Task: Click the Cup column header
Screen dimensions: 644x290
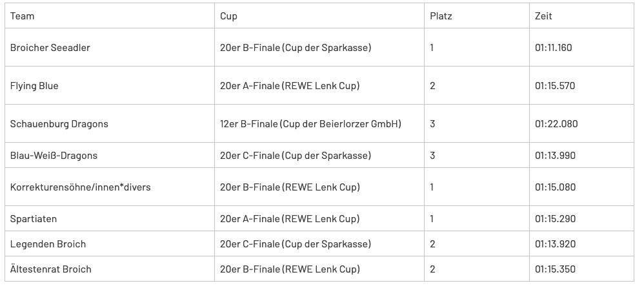Action: click(x=228, y=16)
